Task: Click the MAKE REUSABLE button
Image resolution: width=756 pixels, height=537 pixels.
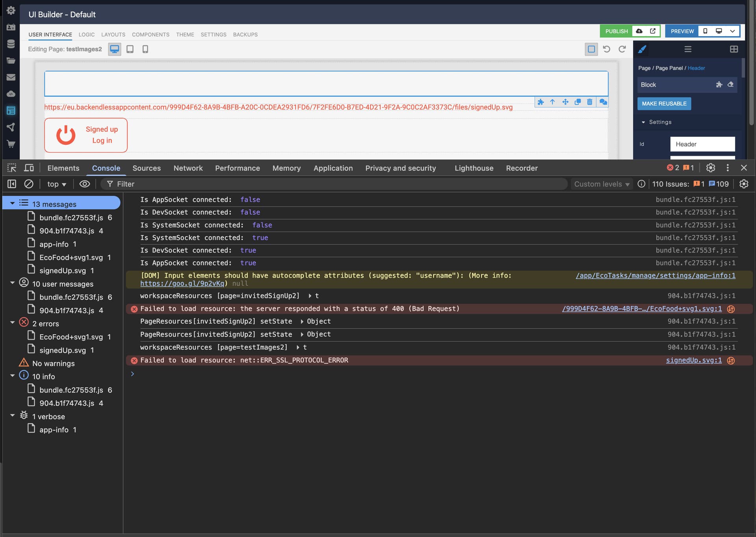Action: pyautogui.click(x=664, y=103)
